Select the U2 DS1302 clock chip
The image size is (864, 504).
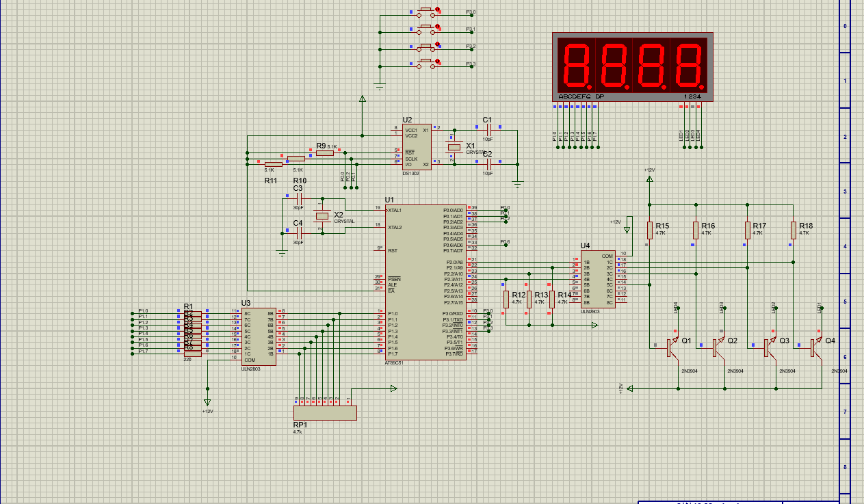[x=417, y=147]
